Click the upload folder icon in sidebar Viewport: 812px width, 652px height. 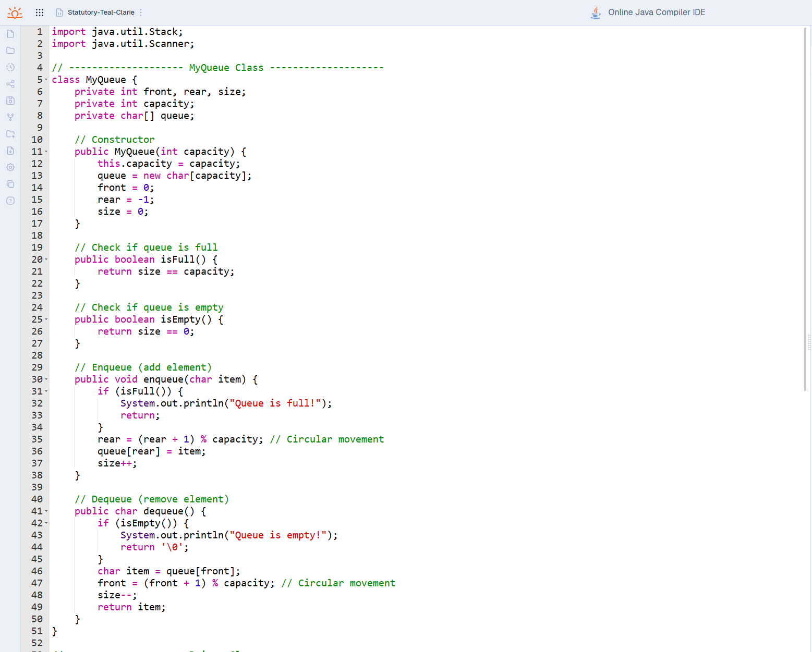click(10, 134)
